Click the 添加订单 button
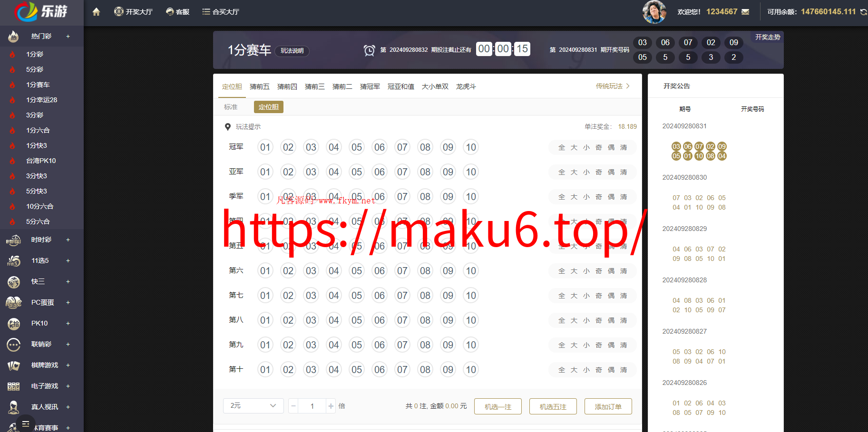868x432 pixels. click(608, 406)
